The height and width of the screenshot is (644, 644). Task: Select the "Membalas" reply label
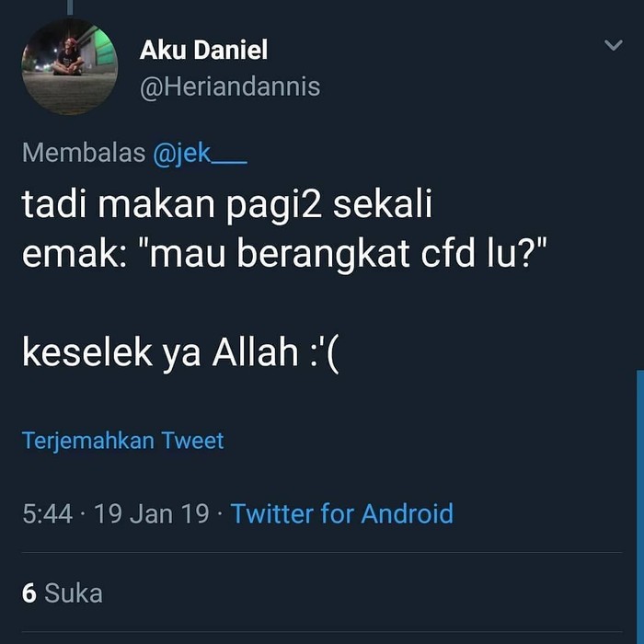pyautogui.click(x=84, y=153)
